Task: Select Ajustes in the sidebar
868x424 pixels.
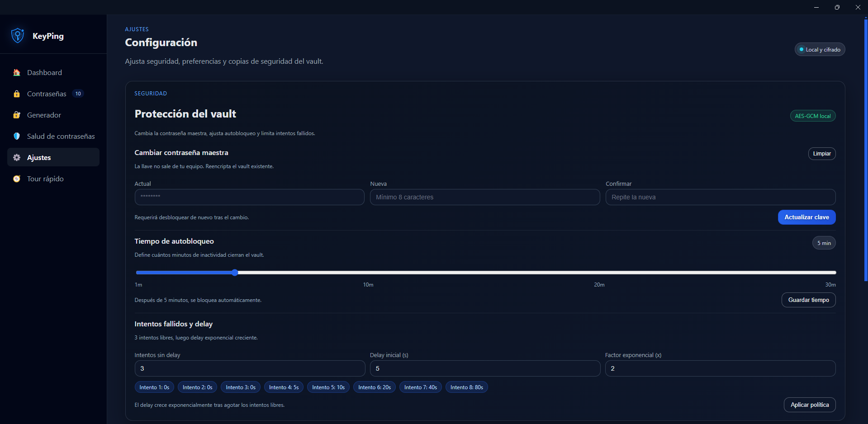Action: pos(53,157)
